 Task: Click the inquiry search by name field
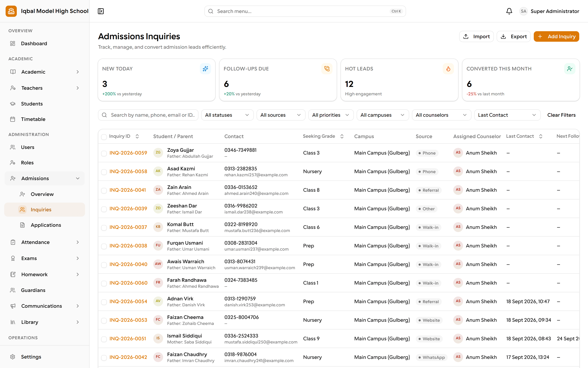(148, 115)
